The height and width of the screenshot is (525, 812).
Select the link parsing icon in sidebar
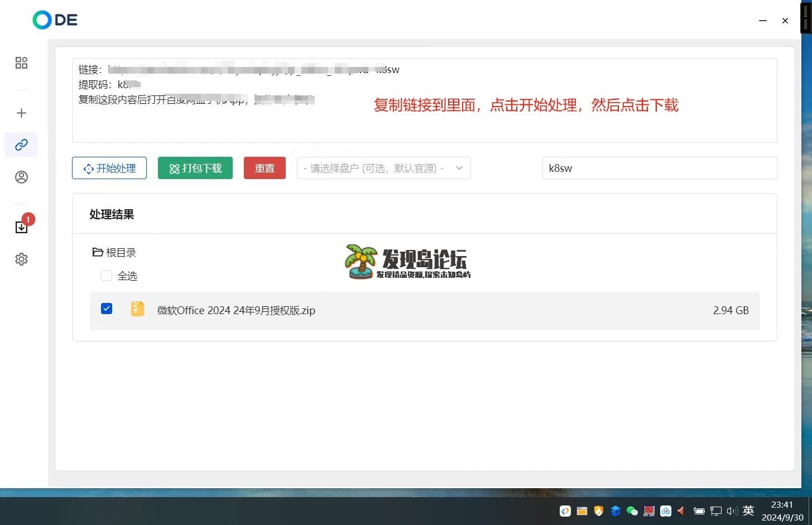(x=21, y=145)
